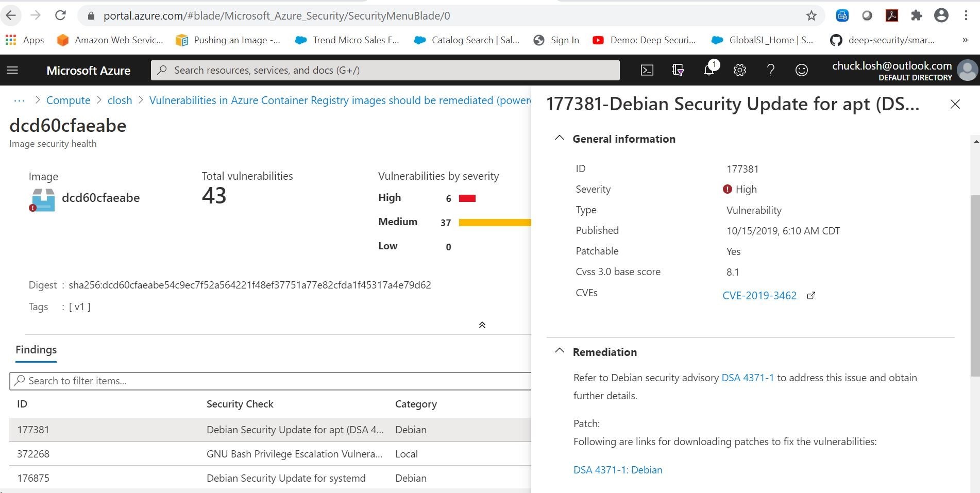
Task: Open the Apps bookmarks shortcut
Action: coord(24,40)
